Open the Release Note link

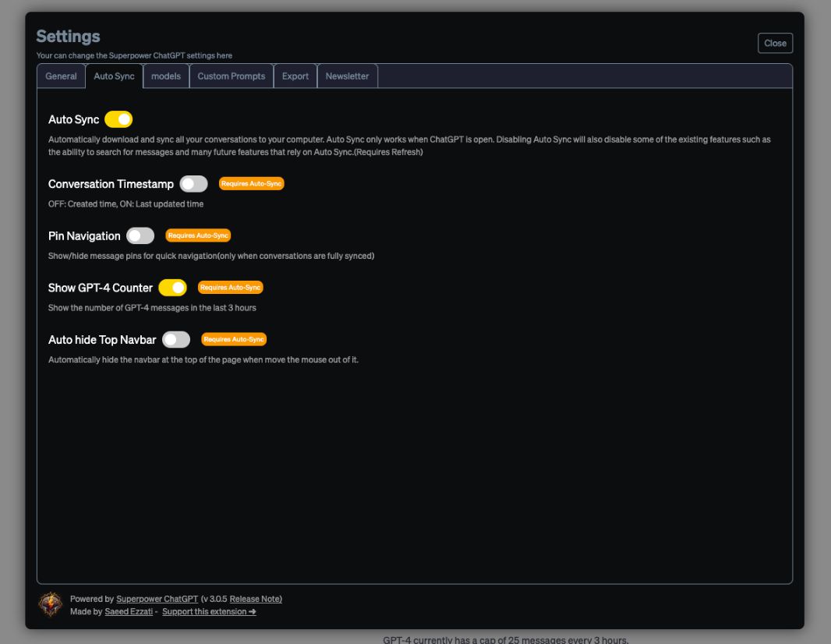point(255,599)
